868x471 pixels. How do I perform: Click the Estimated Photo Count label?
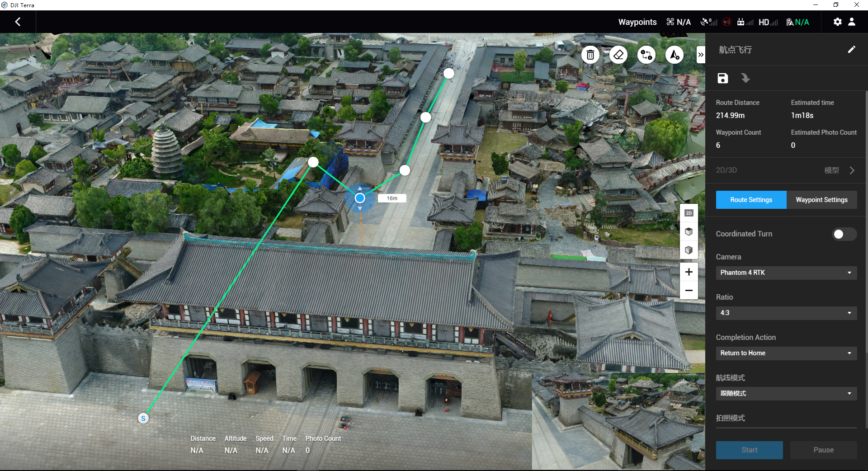click(824, 132)
